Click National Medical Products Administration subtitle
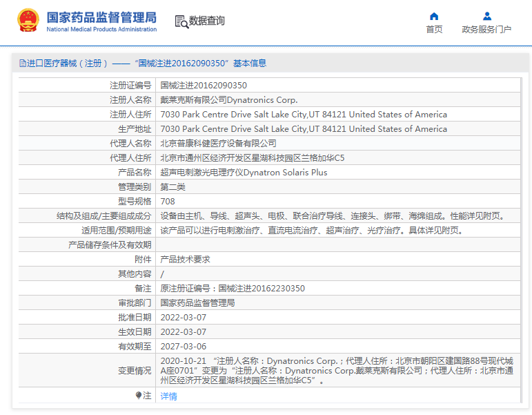 (x=101, y=29)
